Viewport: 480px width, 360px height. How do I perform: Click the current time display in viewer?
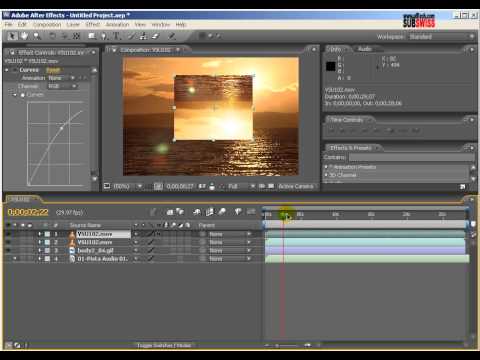(180, 186)
